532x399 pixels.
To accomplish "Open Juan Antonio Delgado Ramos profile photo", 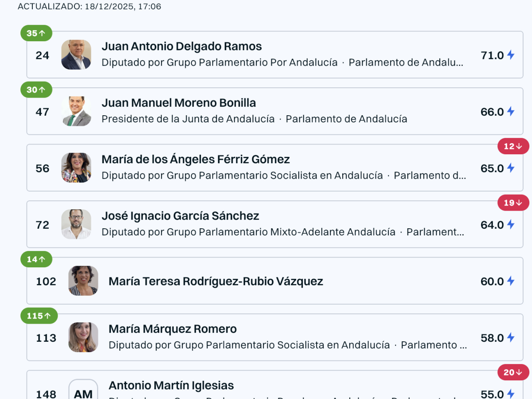I will coord(76,55).
